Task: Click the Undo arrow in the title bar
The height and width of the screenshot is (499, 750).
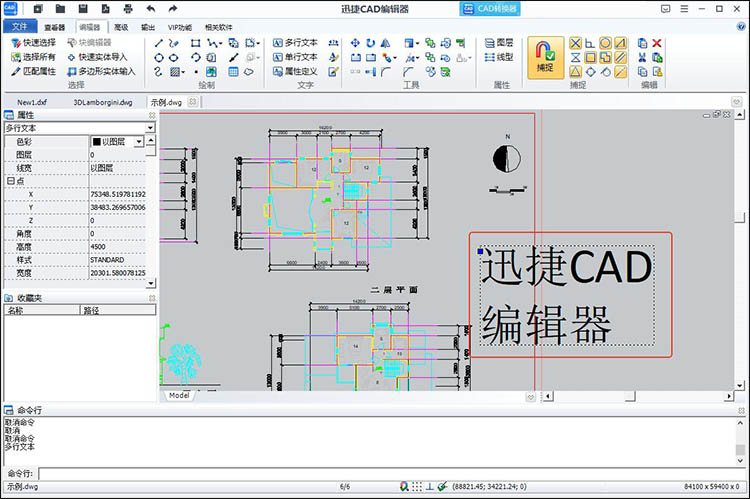Action: 151,9
